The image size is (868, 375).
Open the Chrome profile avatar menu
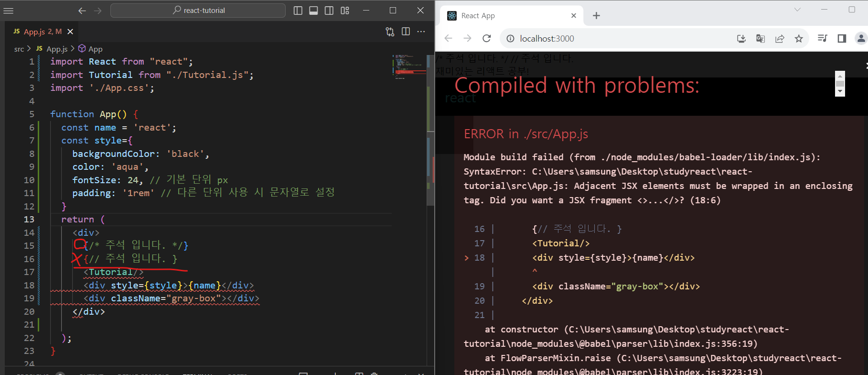861,39
